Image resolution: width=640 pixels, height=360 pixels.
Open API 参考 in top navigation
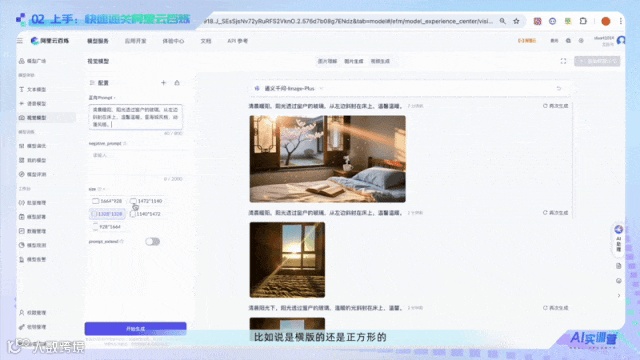click(238, 41)
